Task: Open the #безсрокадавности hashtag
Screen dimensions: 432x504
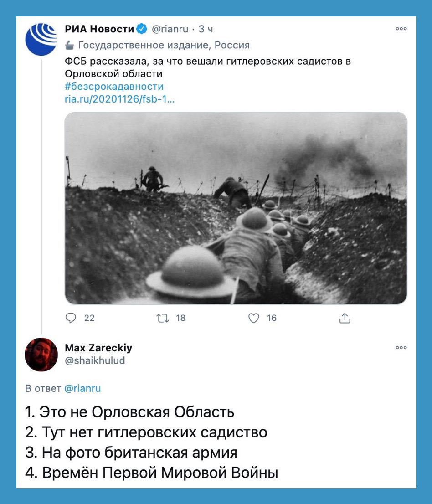Action: tap(114, 87)
